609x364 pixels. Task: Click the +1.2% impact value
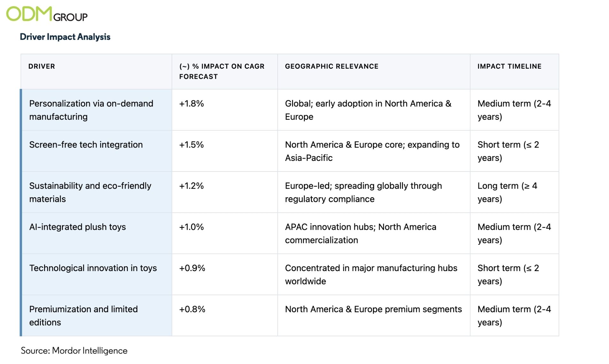click(191, 186)
